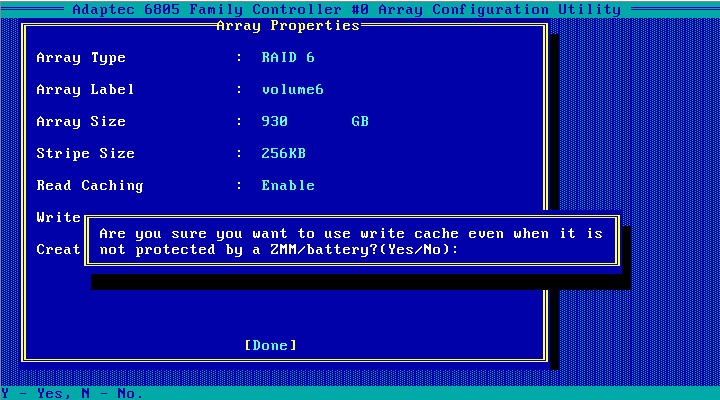Screen dimensions: 720x400
Task: Click the write cache warning message text
Action: coord(351,233)
